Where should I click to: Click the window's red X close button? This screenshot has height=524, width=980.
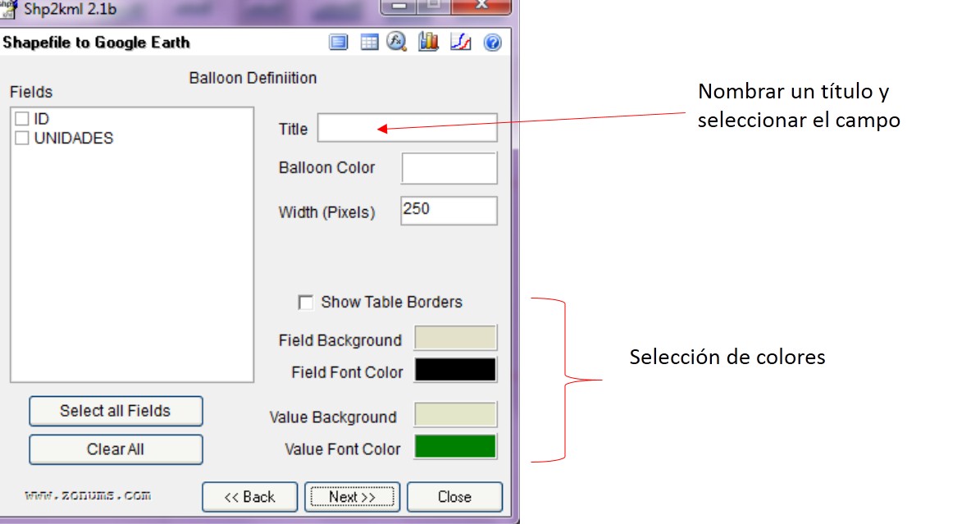481,7
